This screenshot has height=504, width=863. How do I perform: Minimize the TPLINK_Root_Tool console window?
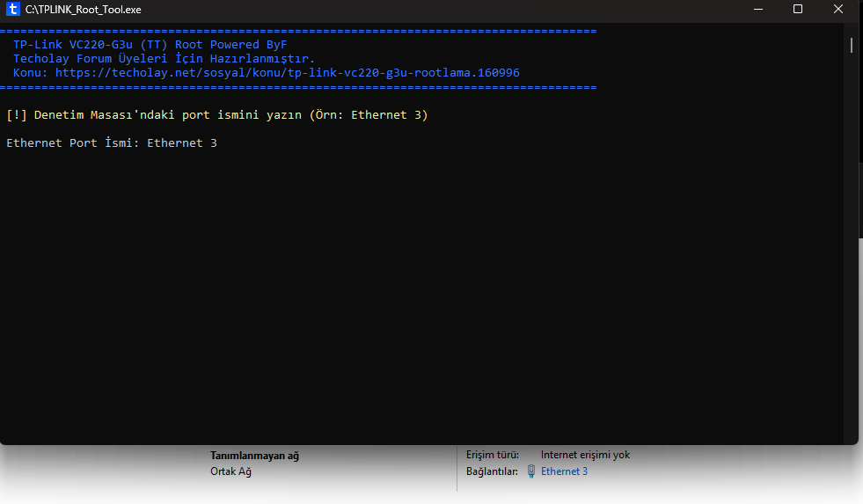tap(758, 10)
